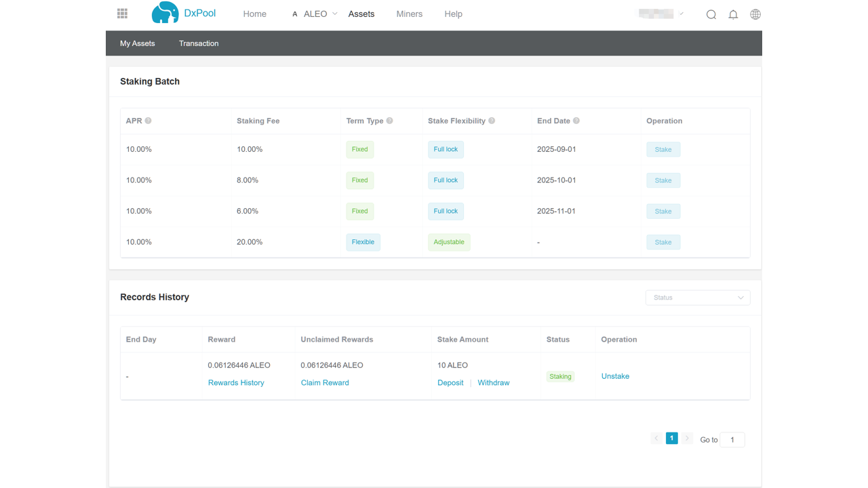Open the language globe icon
This screenshot has width=868, height=488.
[x=755, y=14]
